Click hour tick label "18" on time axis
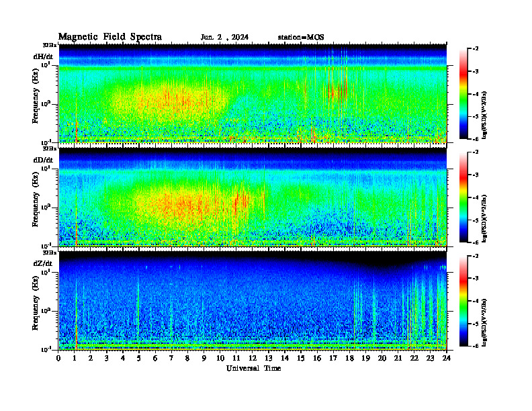532x411 pixels. click(x=349, y=359)
